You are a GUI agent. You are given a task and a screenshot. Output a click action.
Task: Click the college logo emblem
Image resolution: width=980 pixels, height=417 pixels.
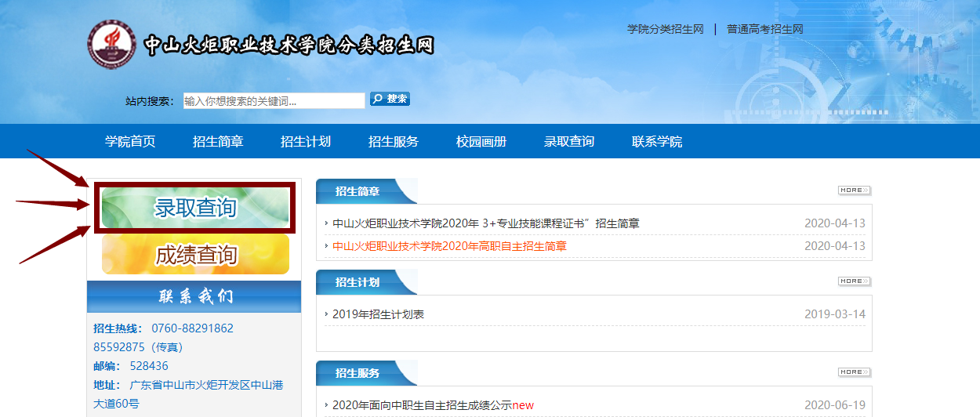click(x=111, y=45)
